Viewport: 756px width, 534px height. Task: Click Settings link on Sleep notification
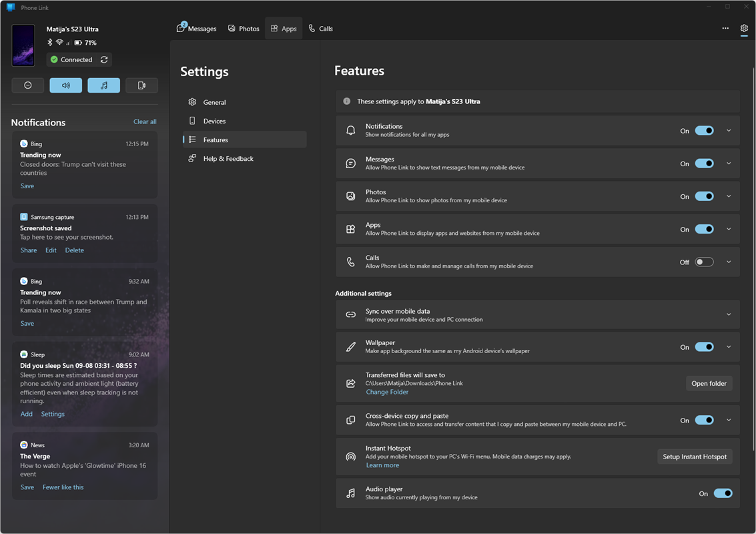[x=53, y=414]
